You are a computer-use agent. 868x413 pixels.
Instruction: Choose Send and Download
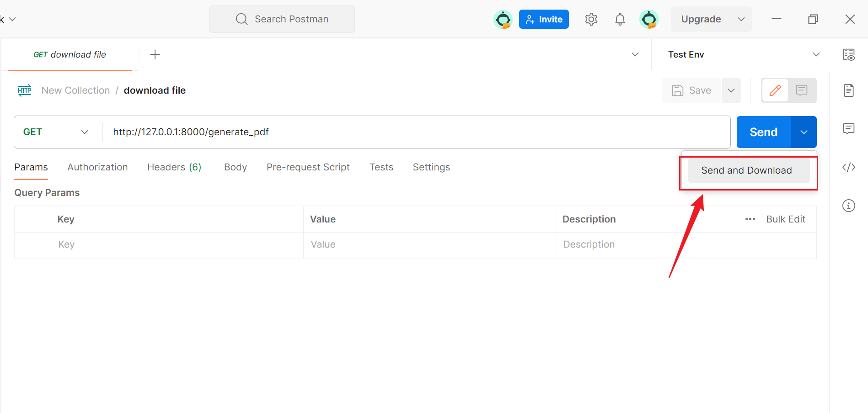(x=749, y=170)
